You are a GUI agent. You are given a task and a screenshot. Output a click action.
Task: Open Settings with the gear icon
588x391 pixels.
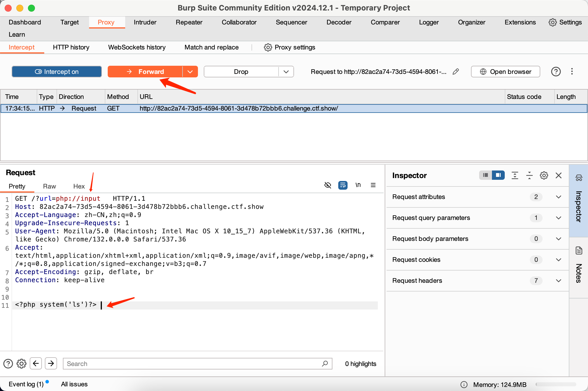(x=565, y=22)
